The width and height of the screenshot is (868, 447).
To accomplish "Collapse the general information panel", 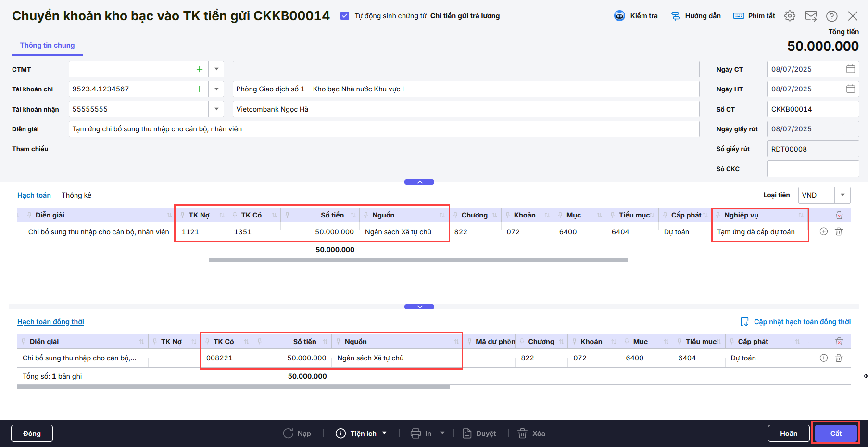I will coord(419,182).
